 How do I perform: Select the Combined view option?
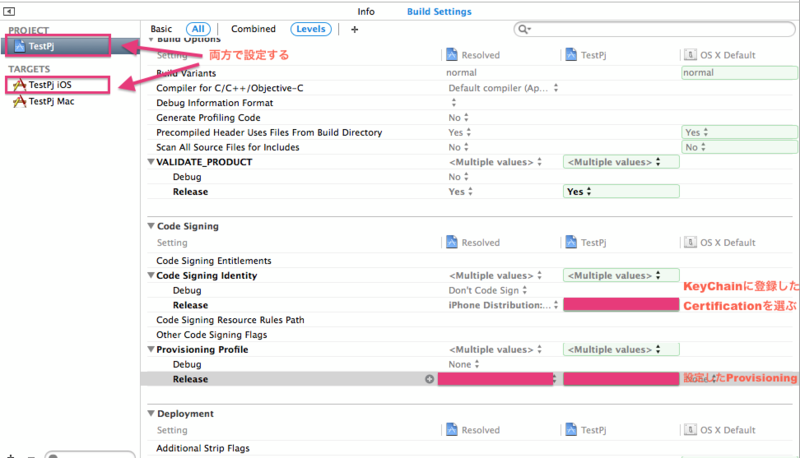tap(253, 29)
